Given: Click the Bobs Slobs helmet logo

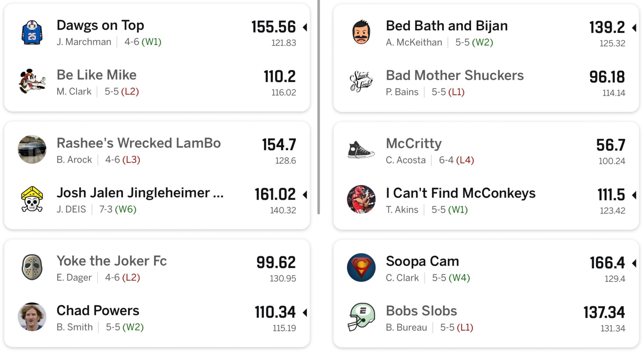Looking at the screenshot, I should (361, 317).
